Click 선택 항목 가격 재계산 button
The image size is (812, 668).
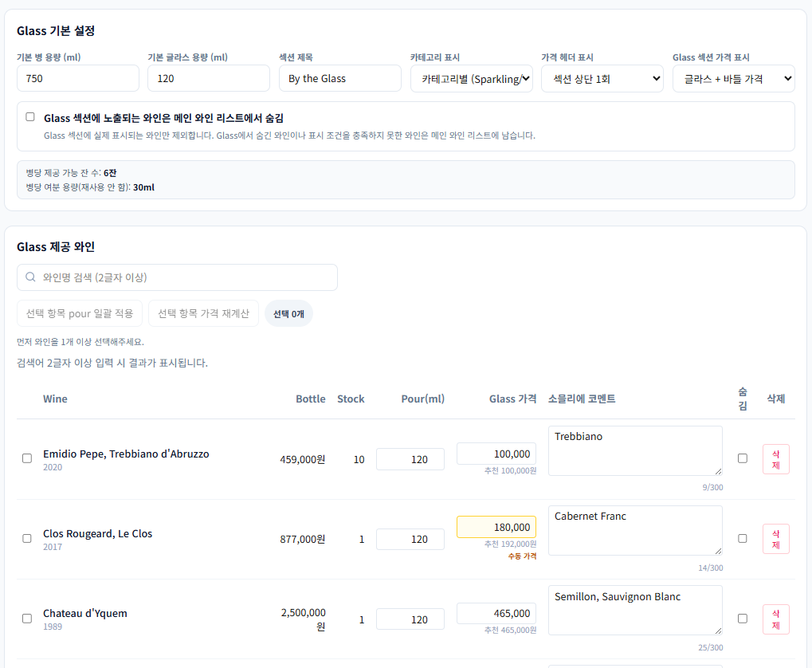203,313
